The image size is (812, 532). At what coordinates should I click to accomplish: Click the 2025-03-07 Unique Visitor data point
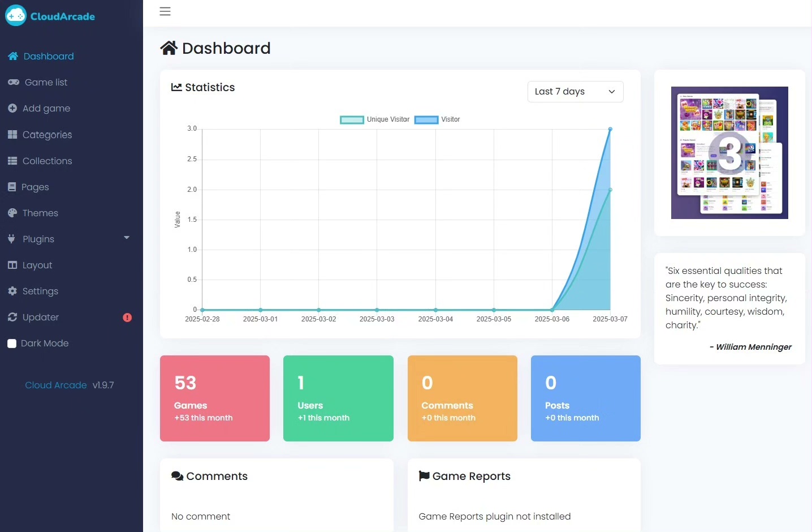click(x=610, y=190)
